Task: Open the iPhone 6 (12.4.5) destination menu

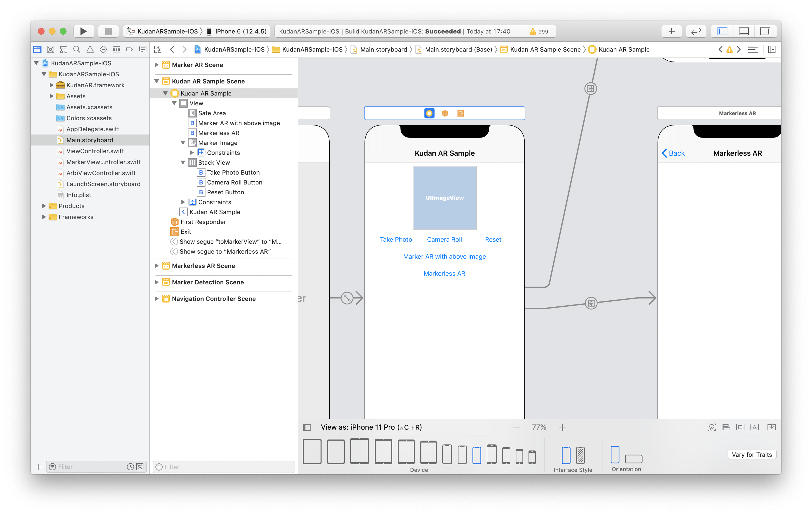Action: 237,31
